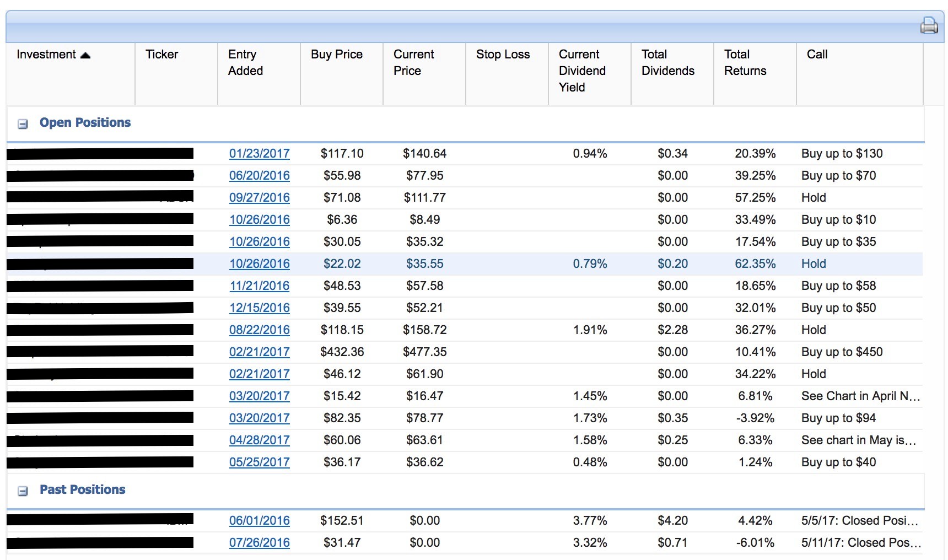Click the 'Buy up to $450' call
This screenshot has height=560, width=948.
pyautogui.click(x=842, y=352)
